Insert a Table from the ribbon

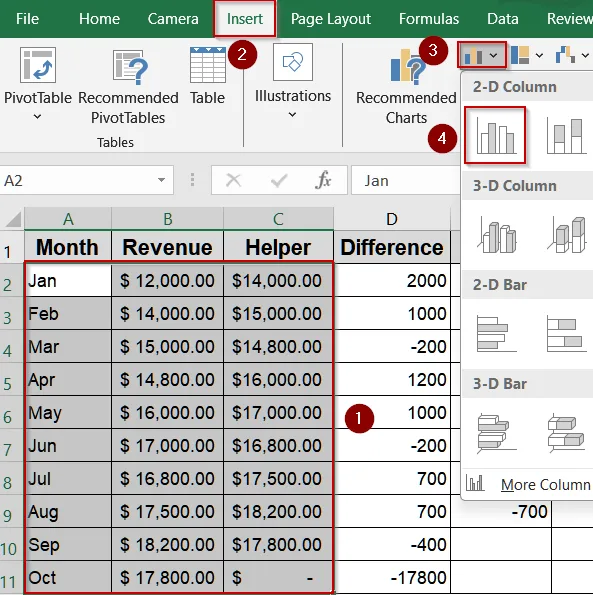pyautogui.click(x=208, y=76)
